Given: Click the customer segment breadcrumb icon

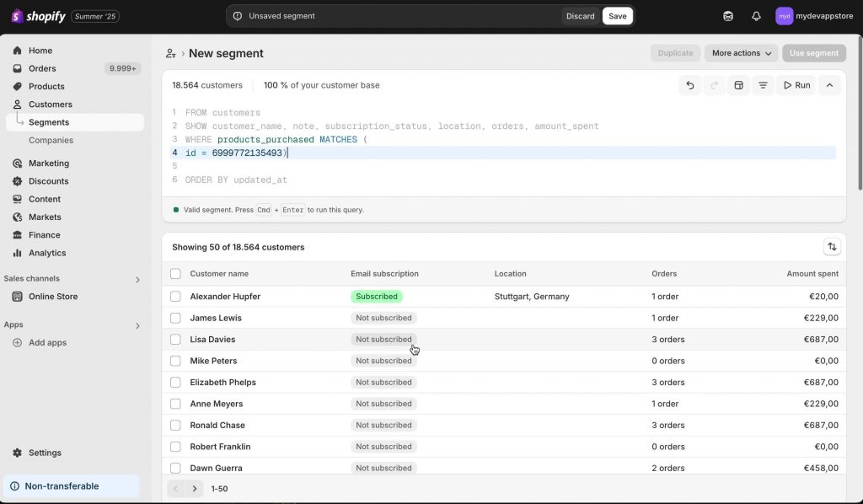Looking at the screenshot, I should point(170,53).
